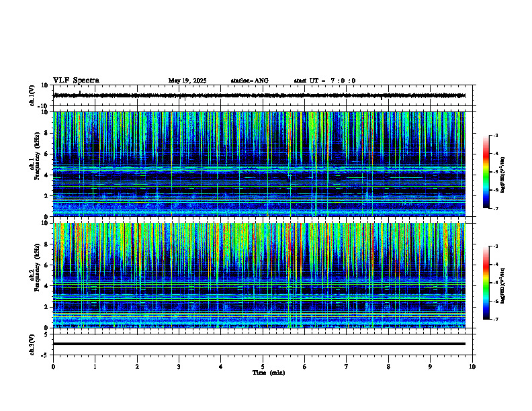Click the -3 label on ch.2 color scale
This screenshot has width=532, height=411.
coord(495,246)
